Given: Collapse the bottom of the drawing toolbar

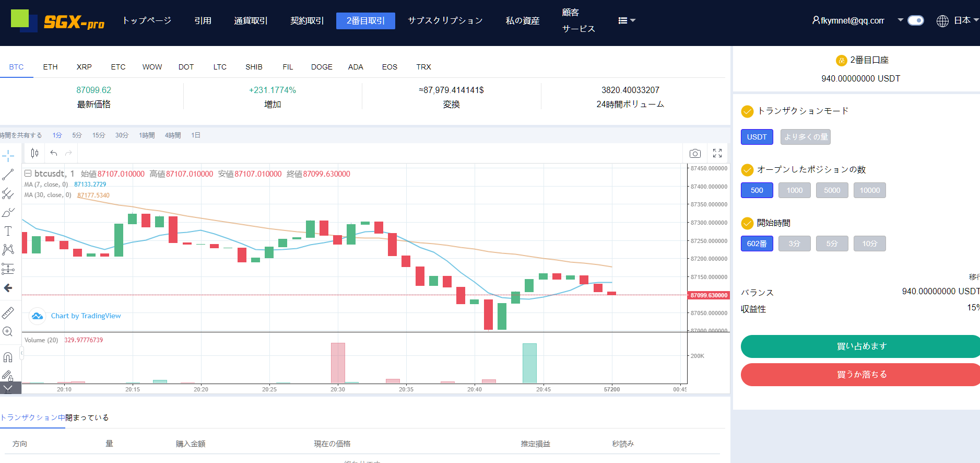Looking at the screenshot, I should (x=8, y=388).
